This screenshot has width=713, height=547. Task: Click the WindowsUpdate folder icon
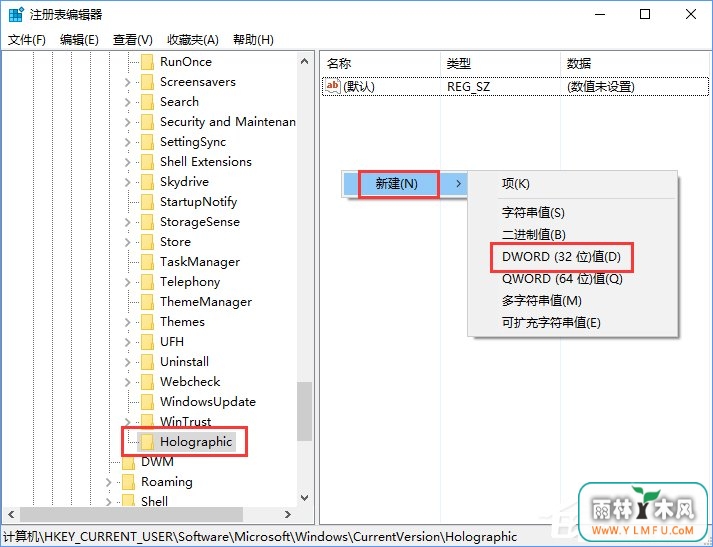point(147,402)
